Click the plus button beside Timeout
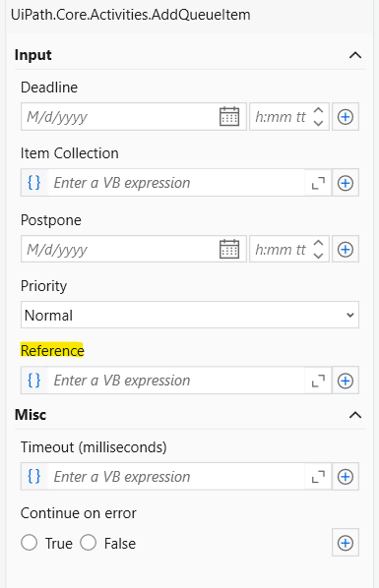The image size is (379, 588). click(x=346, y=477)
